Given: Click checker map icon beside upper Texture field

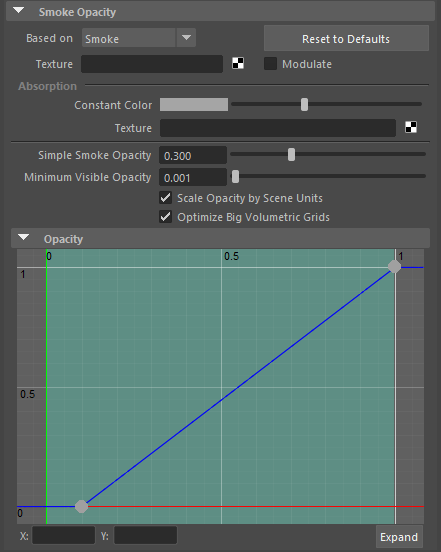Looking at the screenshot, I should click(x=238, y=63).
